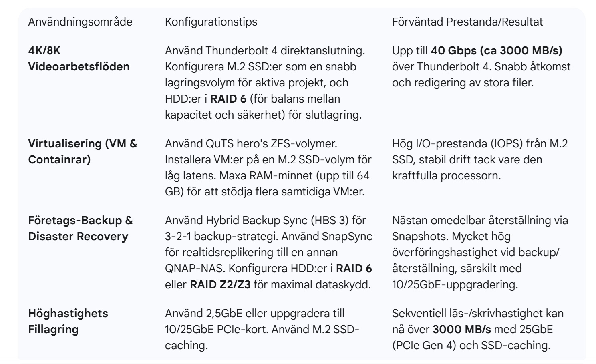
Task: Select the 4K/8K Videoarbetsflöden row title
Action: point(79,58)
